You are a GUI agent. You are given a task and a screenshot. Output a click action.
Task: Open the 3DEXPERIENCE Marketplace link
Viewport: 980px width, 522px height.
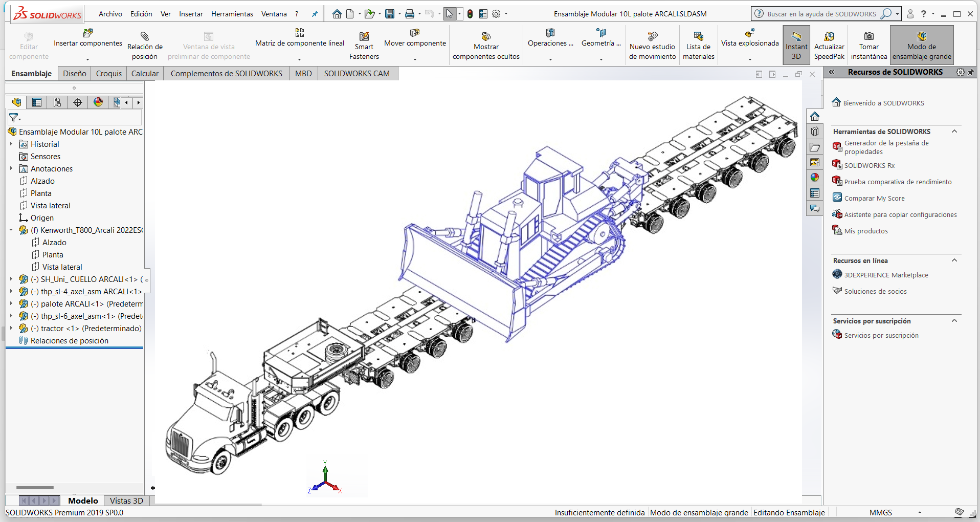[886, 275]
